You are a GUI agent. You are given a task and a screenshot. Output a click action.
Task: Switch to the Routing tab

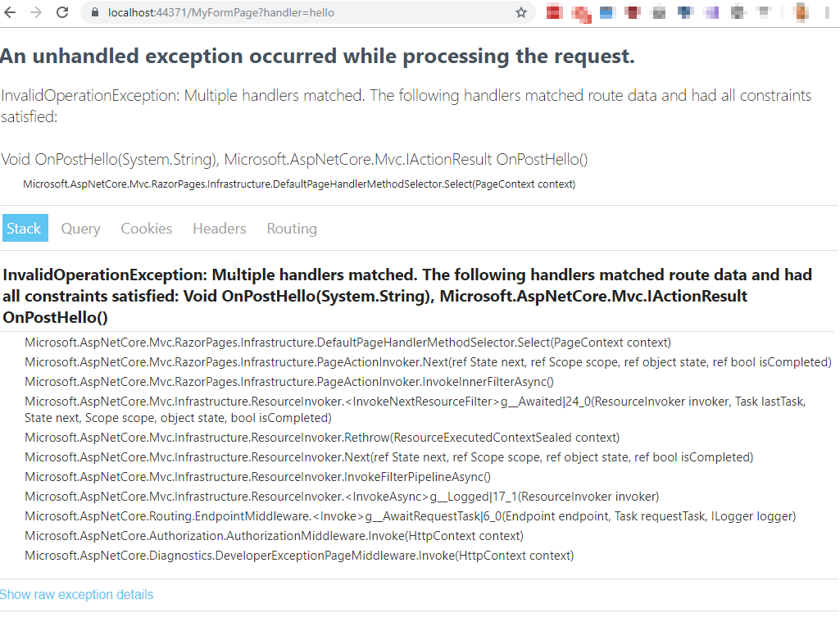pyautogui.click(x=291, y=228)
